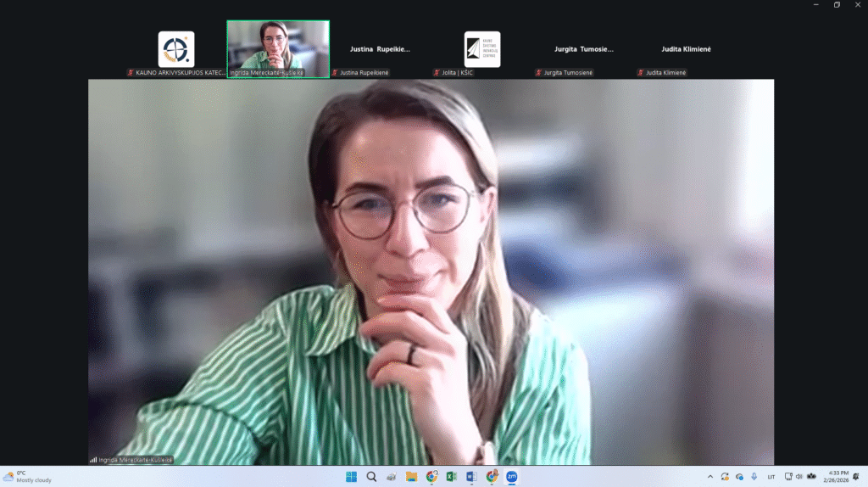
Task: Switch to Word in the taskbar
Action: pyautogui.click(x=471, y=477)
